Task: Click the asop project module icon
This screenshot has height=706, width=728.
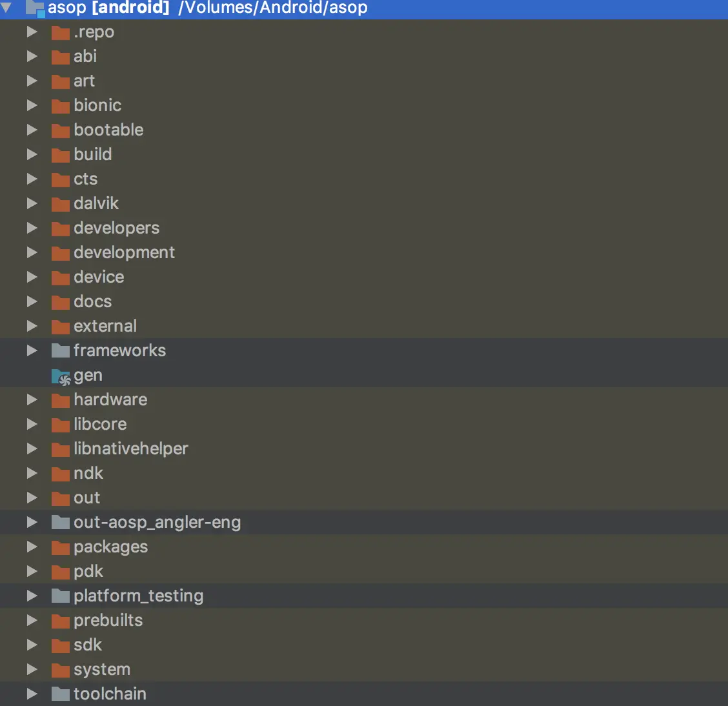Action: tap(35, 8)
